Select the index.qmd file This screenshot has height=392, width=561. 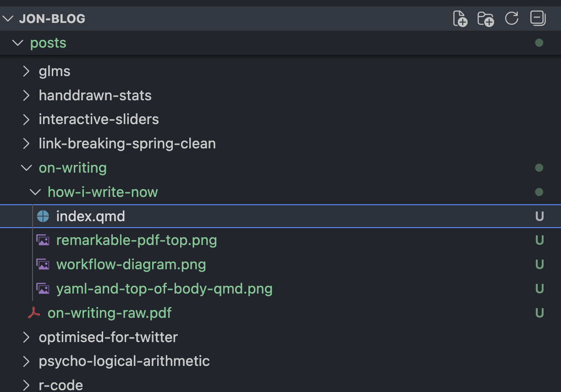pos(90,216)
